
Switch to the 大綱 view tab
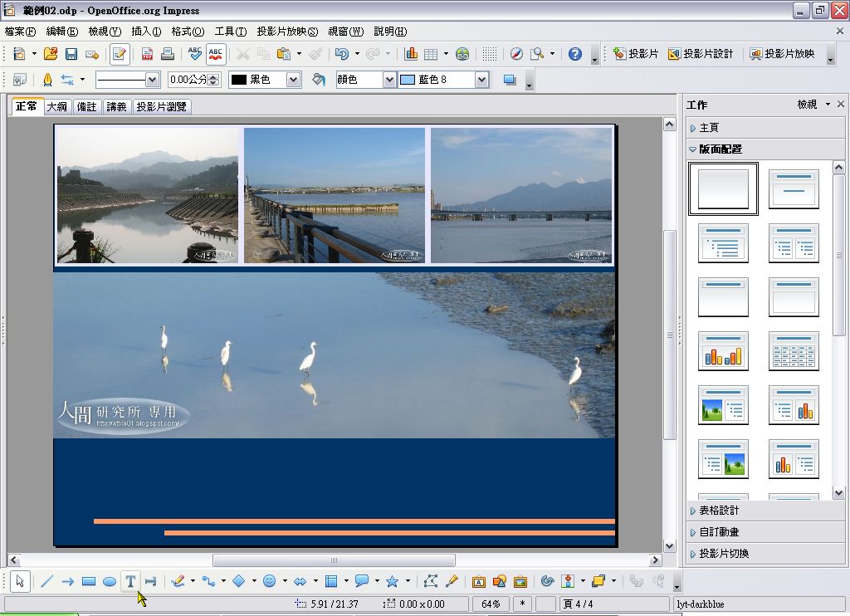coord(57,106)
